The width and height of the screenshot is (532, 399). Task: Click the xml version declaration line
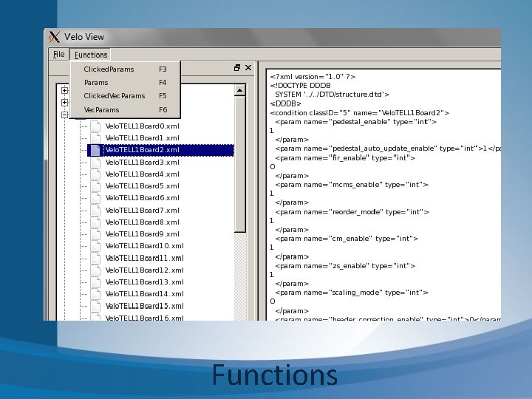pos(313,77)
